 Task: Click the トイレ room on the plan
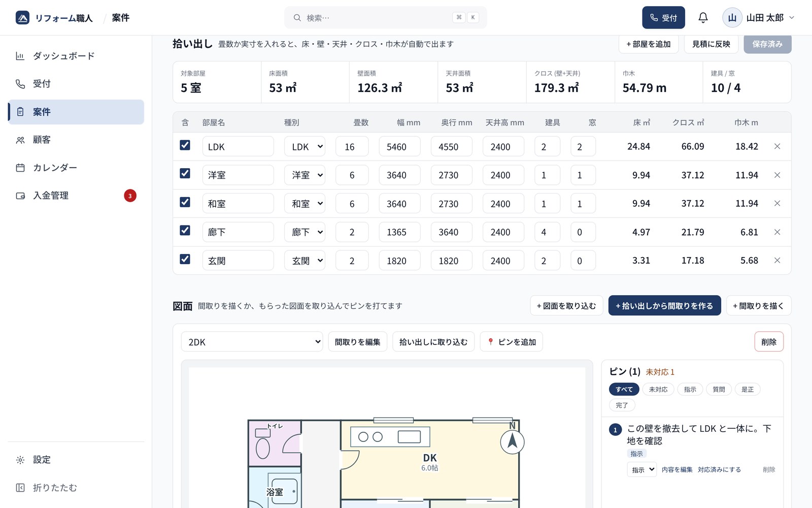[275, 443]
